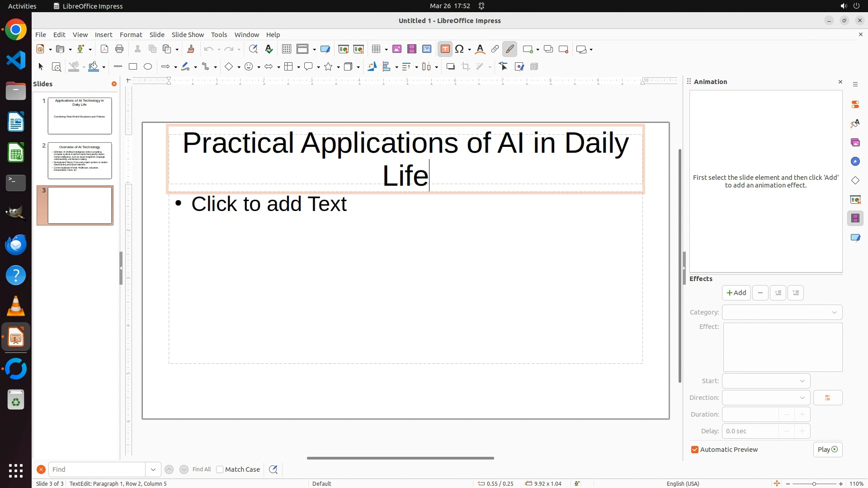Click the Display Grid icon

pos(286,49)
